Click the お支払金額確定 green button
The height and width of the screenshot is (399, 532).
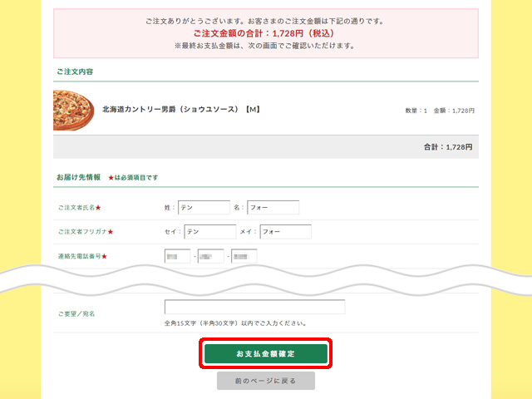266,353
